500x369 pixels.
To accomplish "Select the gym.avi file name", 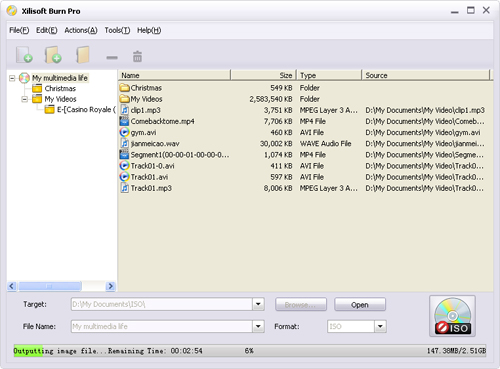I will [x=143, y=132].
